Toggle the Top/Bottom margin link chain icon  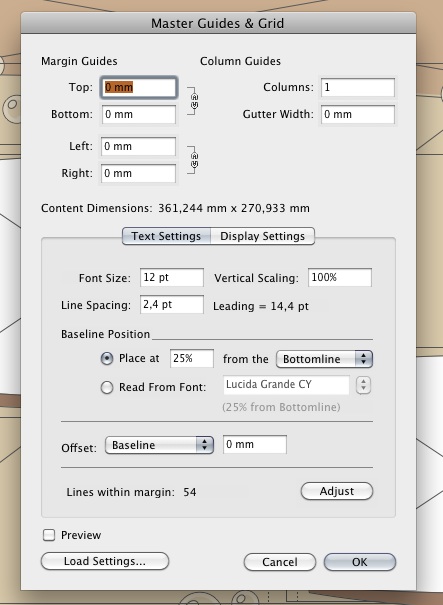194,101
